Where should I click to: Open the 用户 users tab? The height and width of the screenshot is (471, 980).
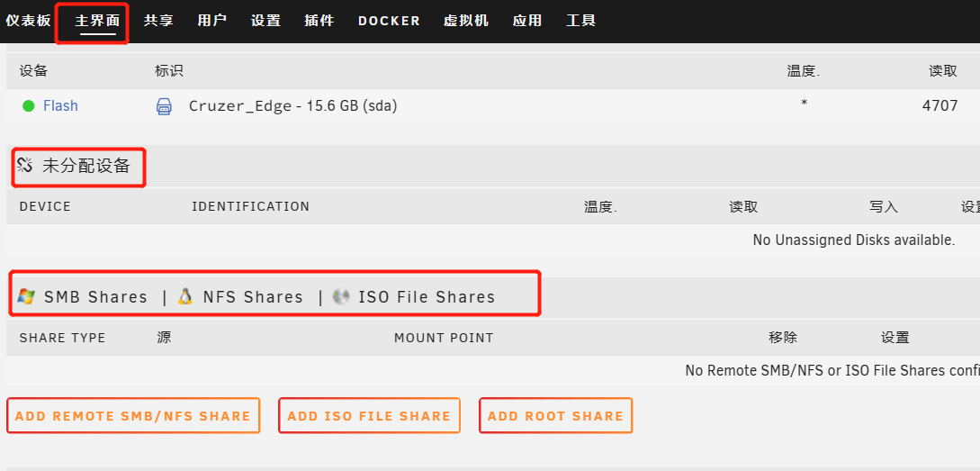click(212, 21)
